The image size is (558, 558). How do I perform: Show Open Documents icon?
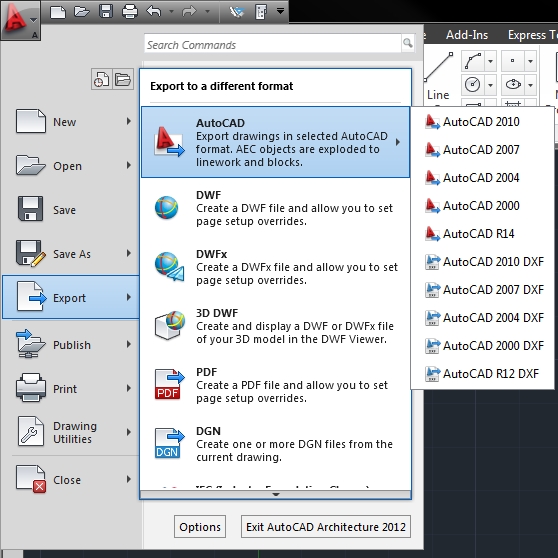click(123, 79)
